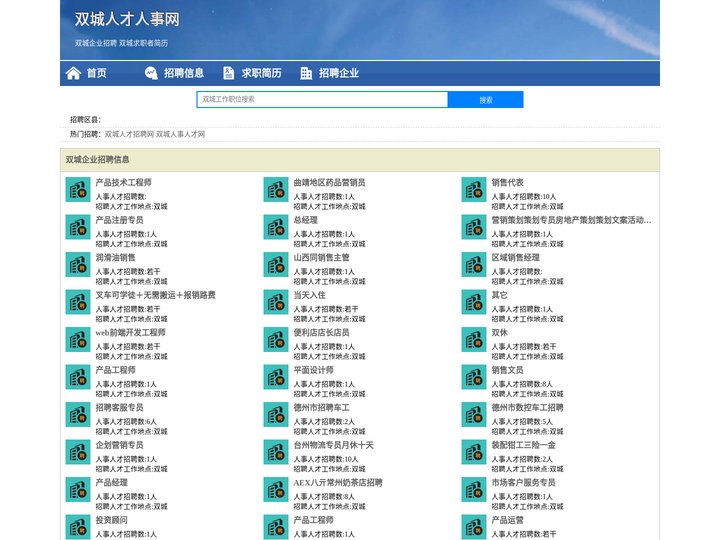This screenshot has width=720, height=540.
Task: Click job icon next to 企划营销专员
Action: 78,452
